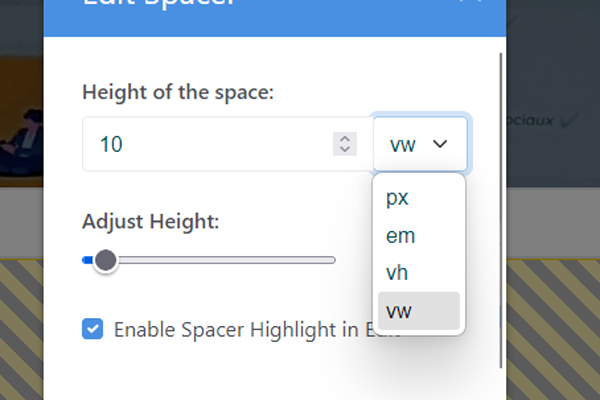Click the Adjust Height slider handle
The height and width of the screenshot is (400, 600).
(x=106, y=260)
